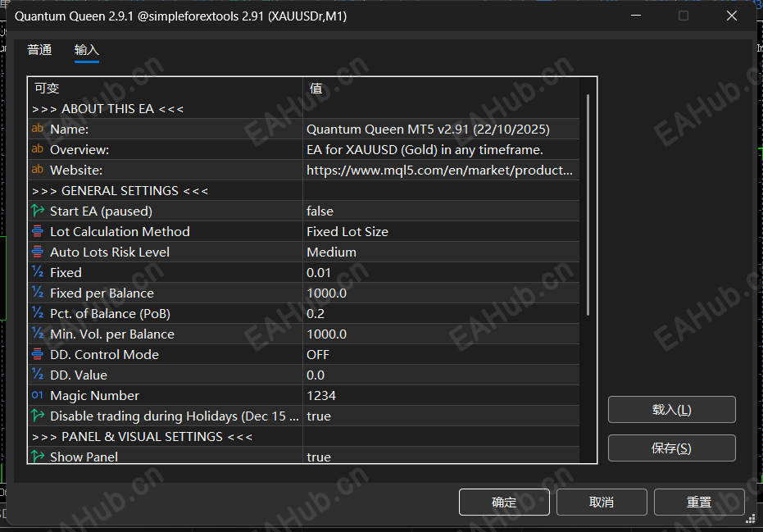The image size is (763, 532).
Task: Edit the Magic Number value 1234
Action: coord(441,395)
